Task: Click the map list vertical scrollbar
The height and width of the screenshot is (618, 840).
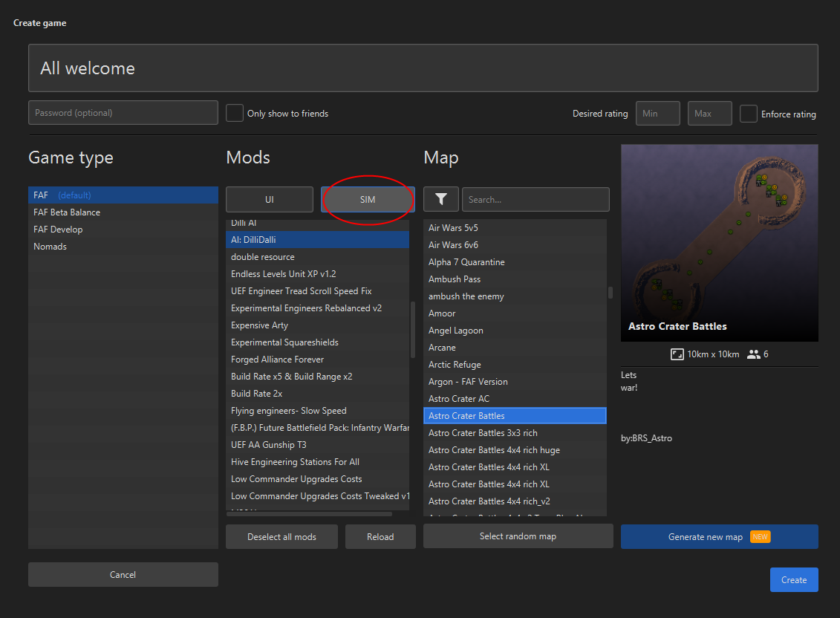Action: click(611, 293)
